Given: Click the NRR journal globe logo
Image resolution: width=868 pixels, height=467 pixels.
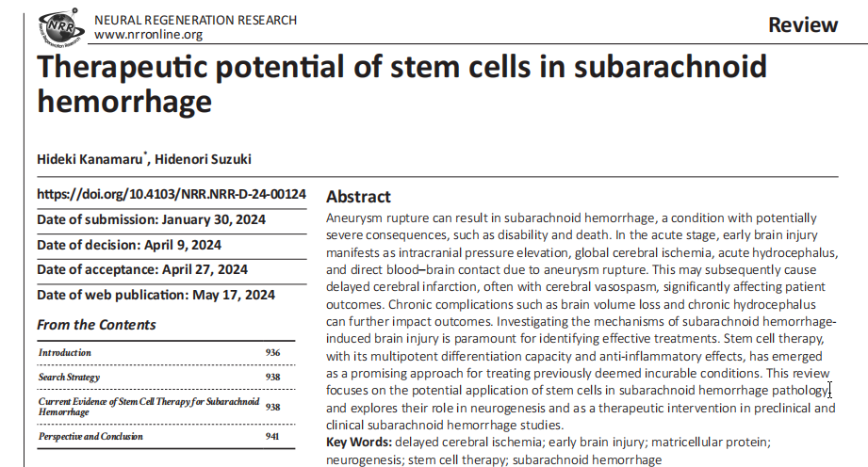Looking at the screenshot, I should pyautogui.click(x=61, y=27).
